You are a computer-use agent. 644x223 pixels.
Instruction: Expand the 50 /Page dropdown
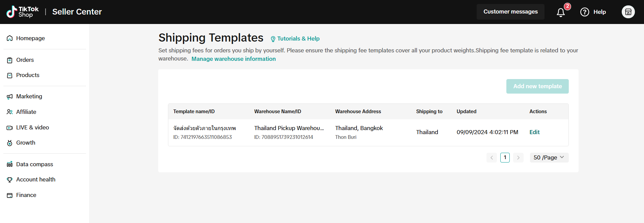[x=549, y=157]
